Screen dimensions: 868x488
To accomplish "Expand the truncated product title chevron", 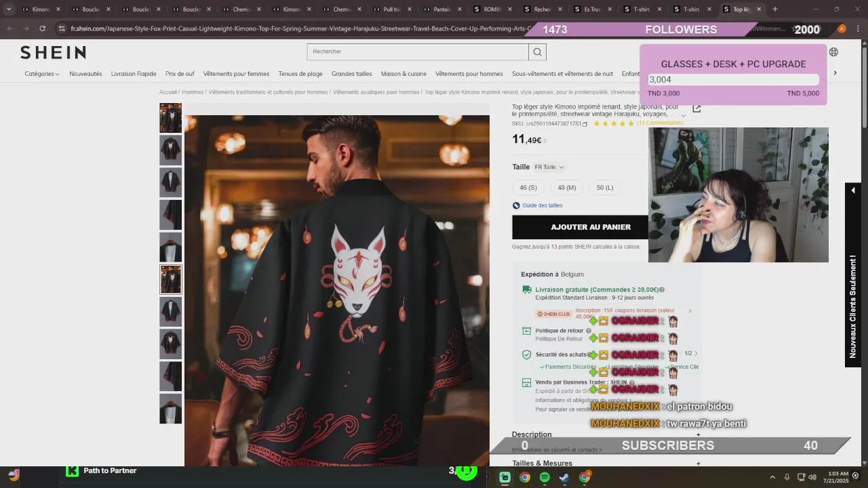I will pyautogui.click(x=683, y=115).
